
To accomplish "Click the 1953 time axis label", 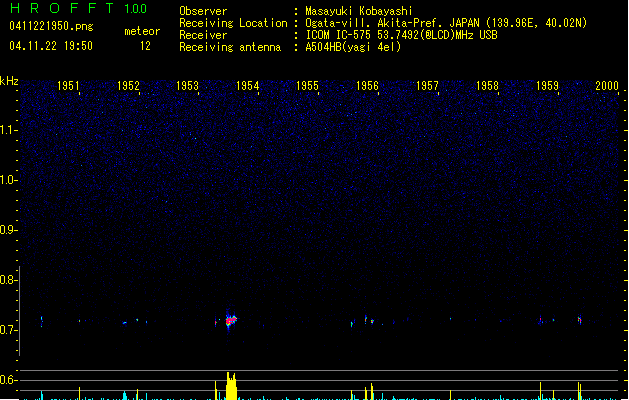I will coord(188,85).
